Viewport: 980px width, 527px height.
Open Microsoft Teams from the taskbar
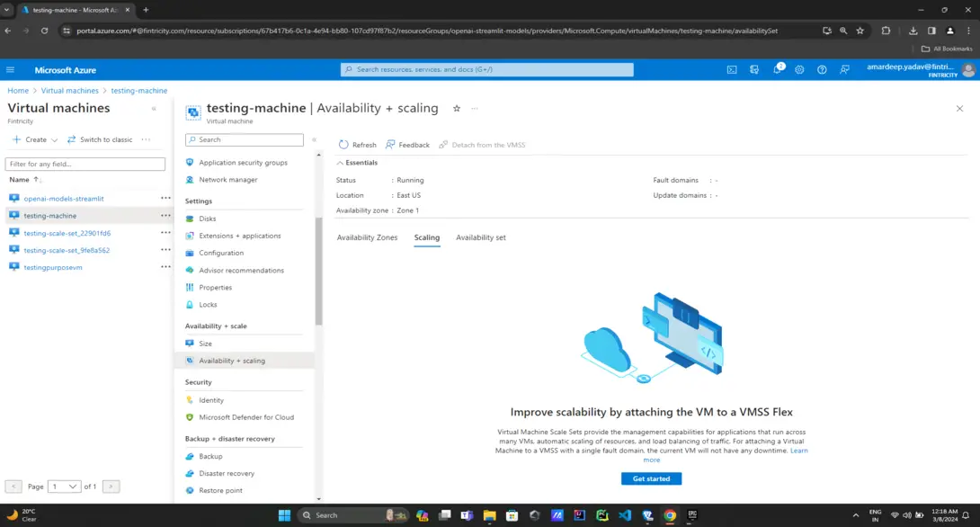click(x=467, y=515)
